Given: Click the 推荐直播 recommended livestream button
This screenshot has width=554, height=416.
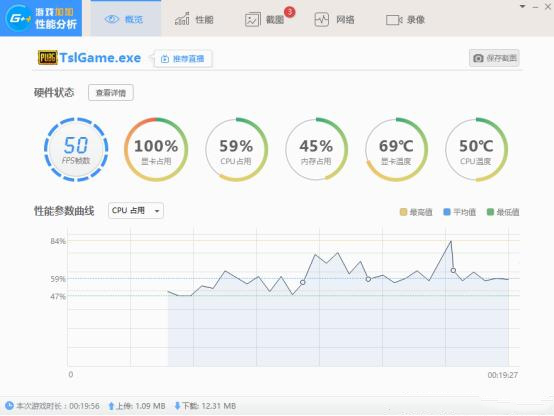Looking at the screenshot, I should pyautogui.click(x=183, y=58).
